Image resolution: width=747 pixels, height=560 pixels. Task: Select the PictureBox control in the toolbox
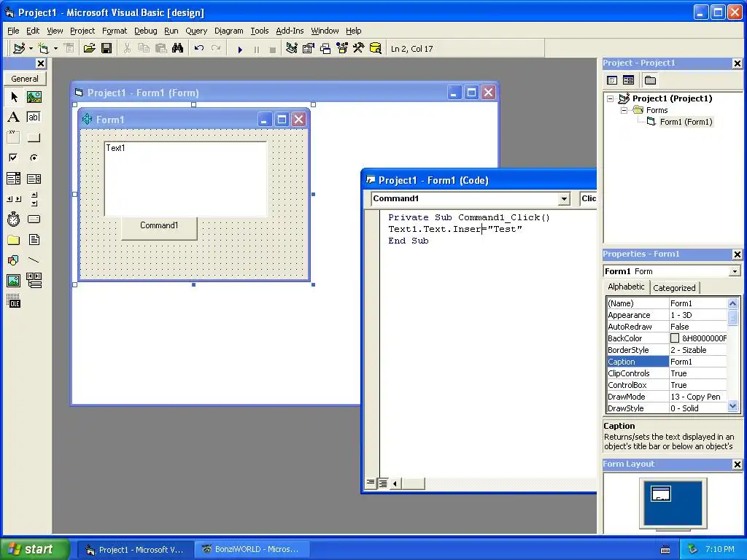click(x=34, y=97)
